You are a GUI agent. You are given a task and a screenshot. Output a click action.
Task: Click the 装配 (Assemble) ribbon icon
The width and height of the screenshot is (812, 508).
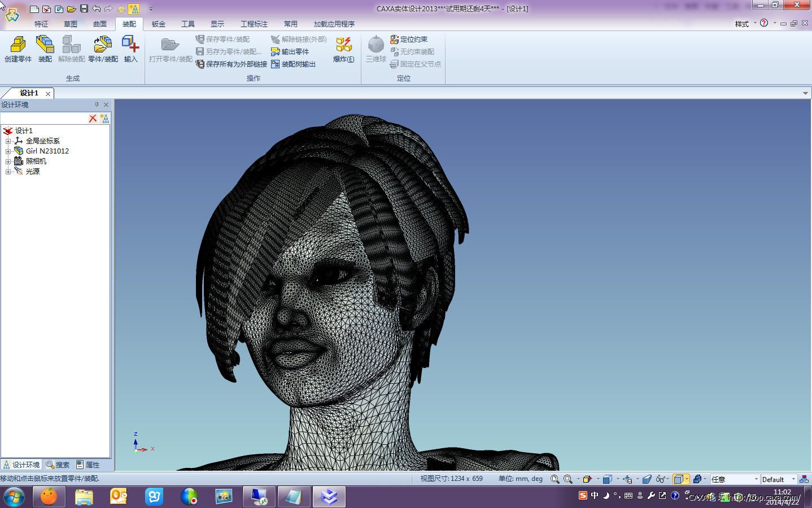[x=45, y=45]
